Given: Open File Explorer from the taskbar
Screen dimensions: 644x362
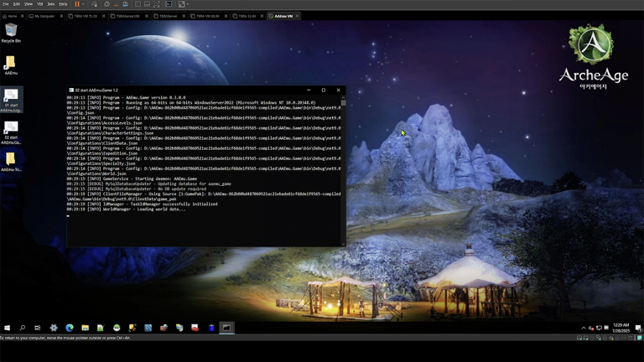Looking at the screenshot, I should click(x=85, y=328).
